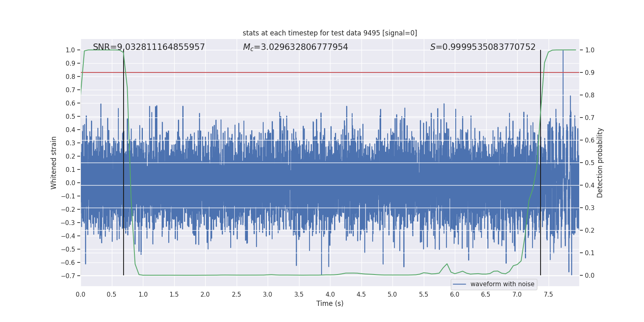Click the 0.9 tick on Detection probability axis
This screenshot has height=322, width=644.
[x=590, y=72]
